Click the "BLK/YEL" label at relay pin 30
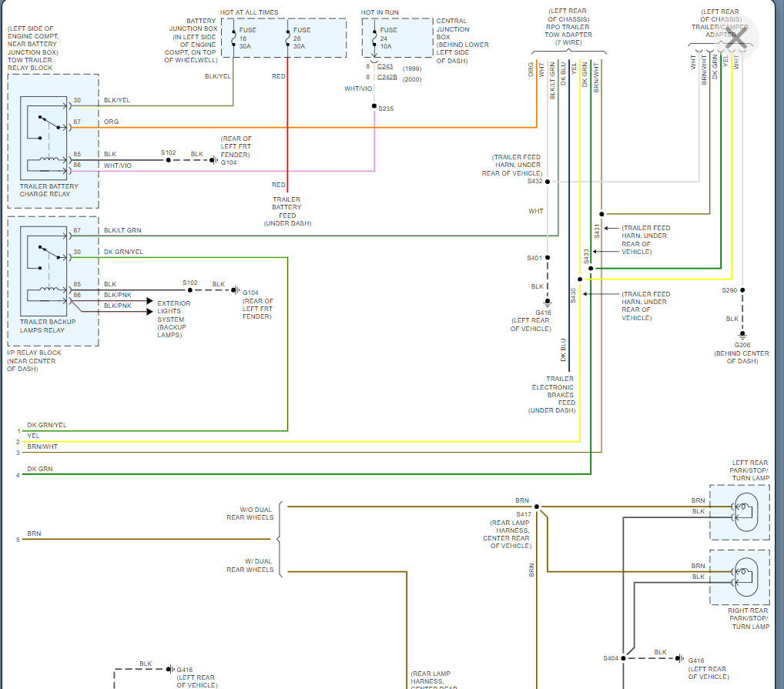The image size is (784, 689). click(x=117, y=100)
